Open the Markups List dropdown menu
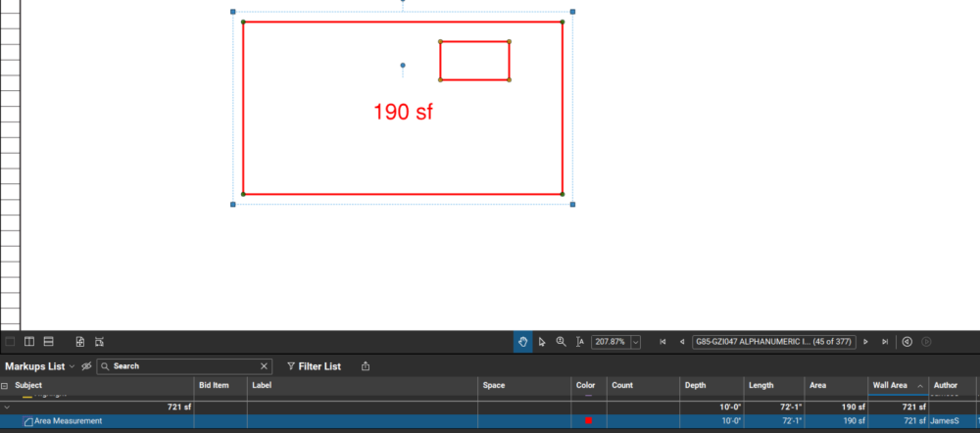 click(x=40, y=366)
